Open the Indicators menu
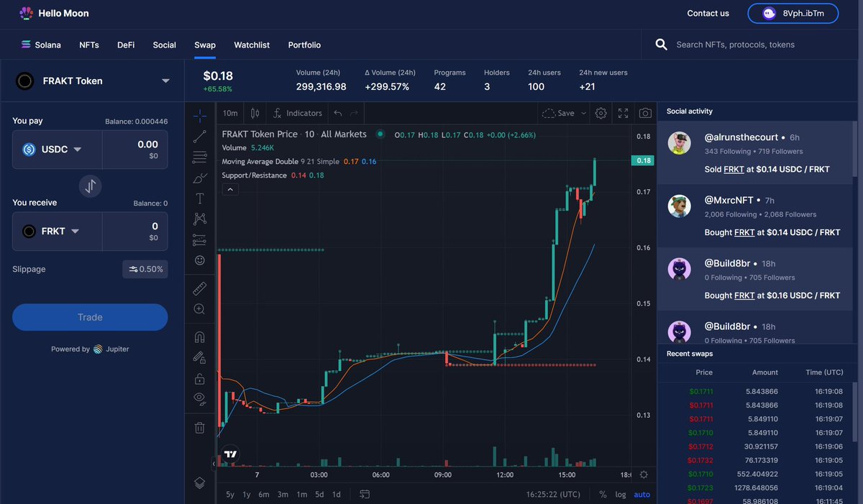Image resolution: width=863 pixels, height=504 pixels. coord(297,113)
